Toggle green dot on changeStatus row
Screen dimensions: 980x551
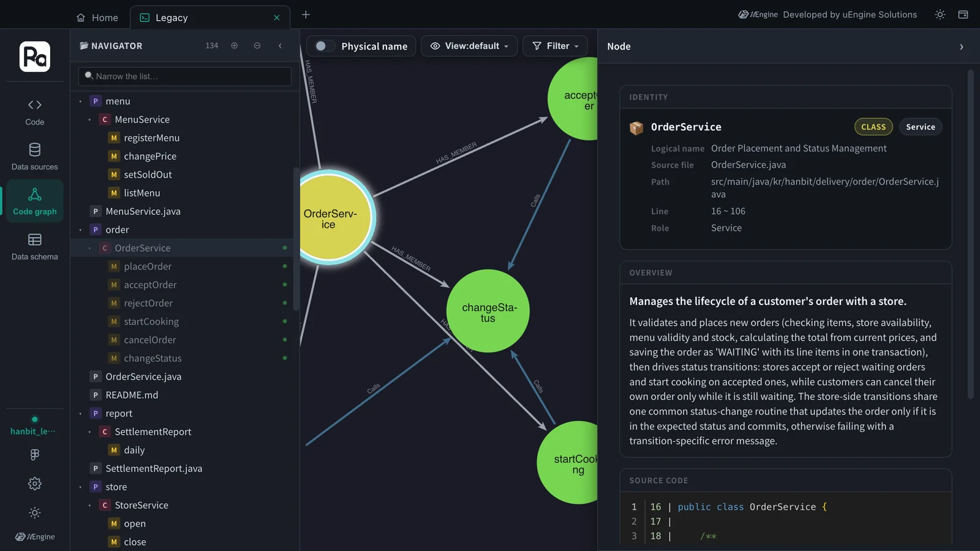[x=285, y=358]
